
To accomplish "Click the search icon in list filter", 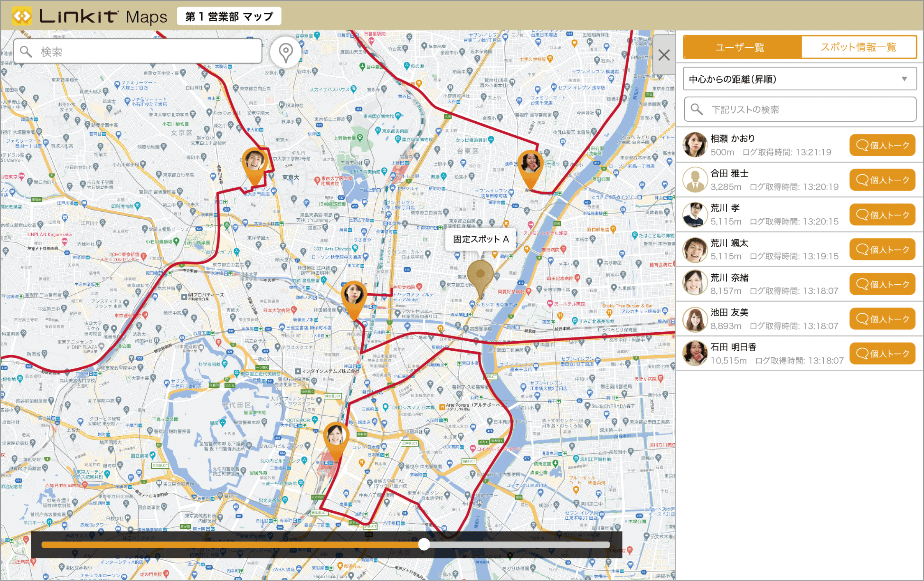I will click(696, 109).
